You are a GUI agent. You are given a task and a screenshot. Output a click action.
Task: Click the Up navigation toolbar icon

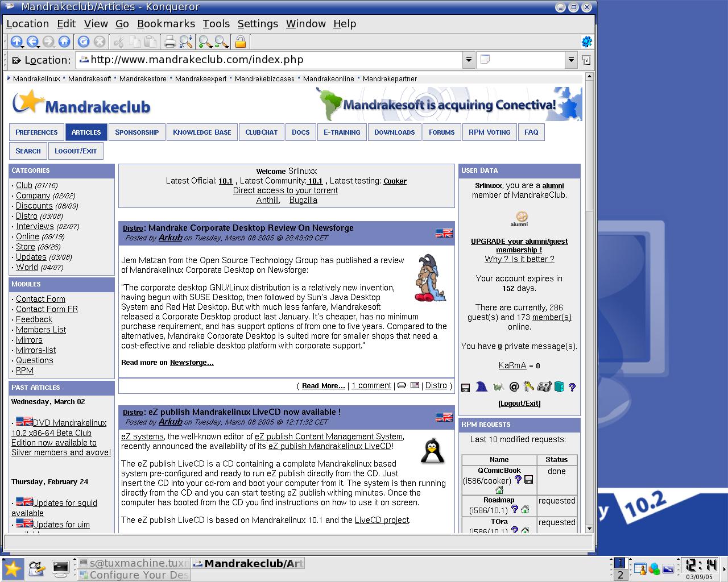16,41
